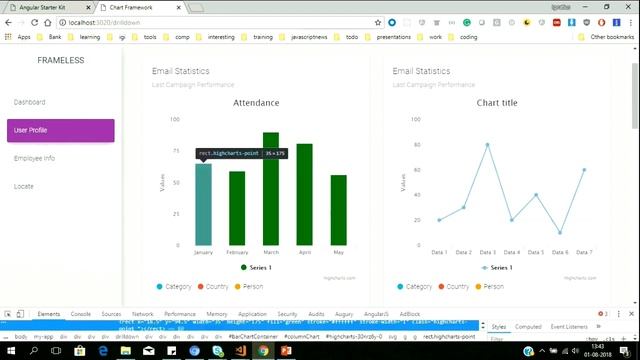
Task: Switch to Event Listeners pane tab
Action: 569,327
